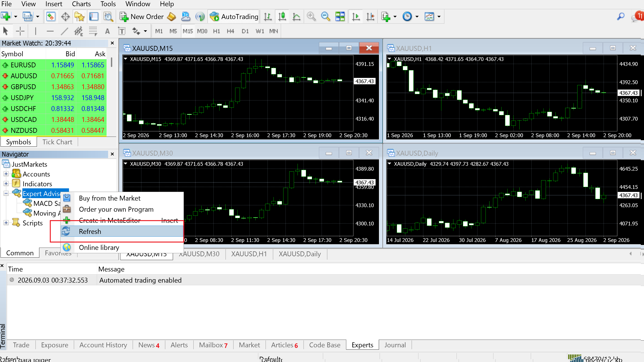This screenshot has width=644, height=362.
Task: Expand the Accounts tree node
Action: [x=6, y=174]
